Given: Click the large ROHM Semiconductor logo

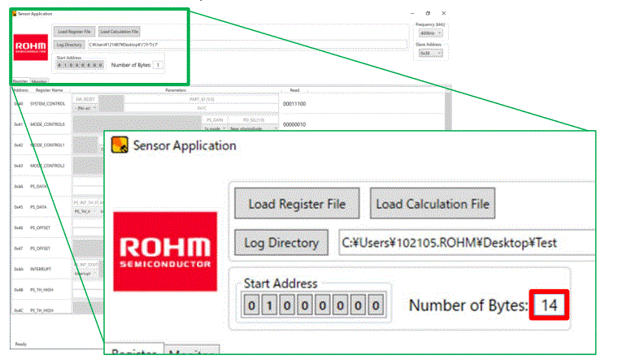Looking at the screenshot, I should (x=165, y=252).
